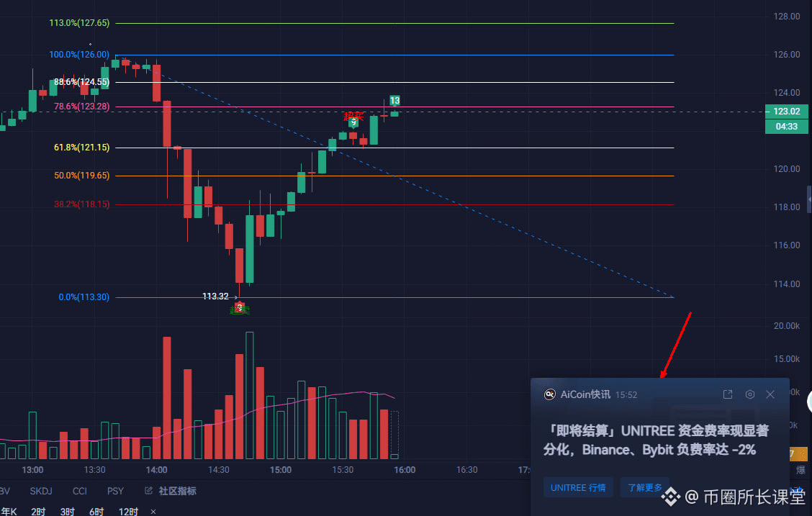This screenshot has height=516, width=812.
Task: Click the green 超卖 signal label
Action: 240,310
